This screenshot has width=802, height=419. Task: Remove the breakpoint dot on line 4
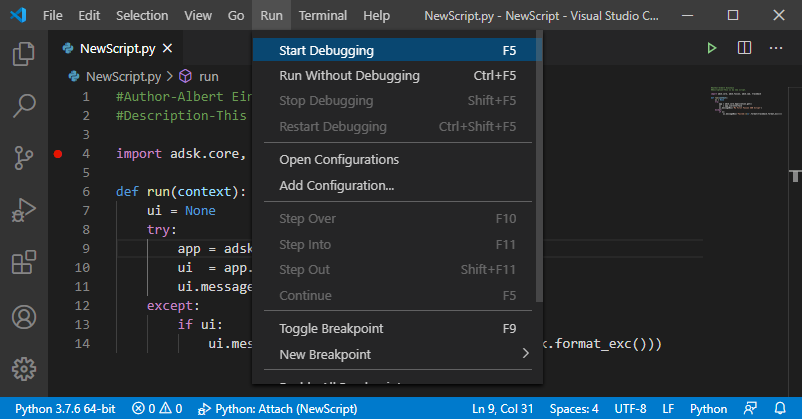(58, 154)
